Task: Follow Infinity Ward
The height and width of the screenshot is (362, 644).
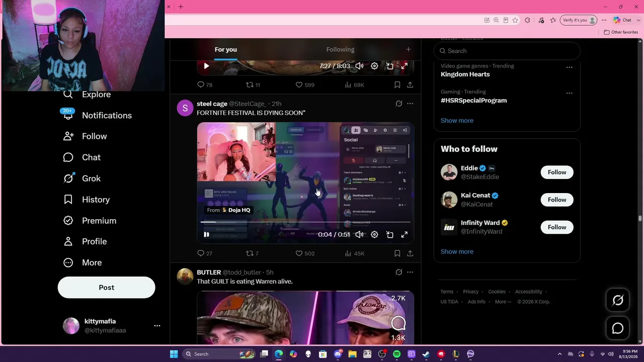Action: point(557,227)
